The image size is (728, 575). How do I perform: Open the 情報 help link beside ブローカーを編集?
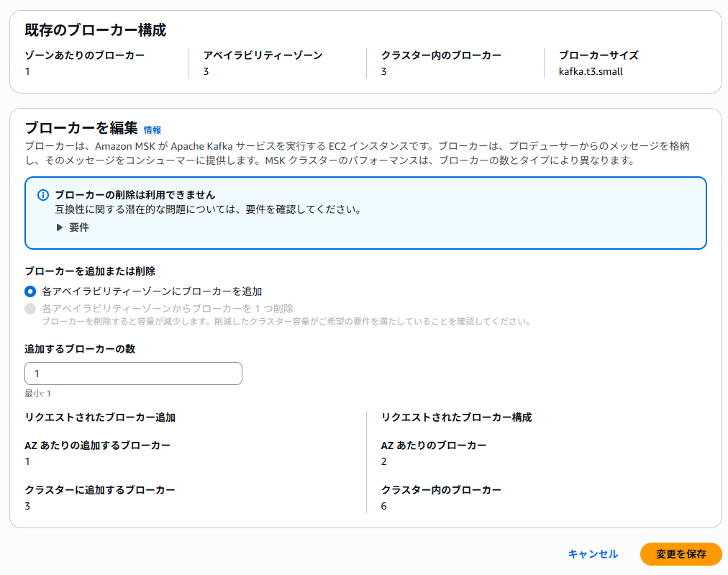(153, 130)
